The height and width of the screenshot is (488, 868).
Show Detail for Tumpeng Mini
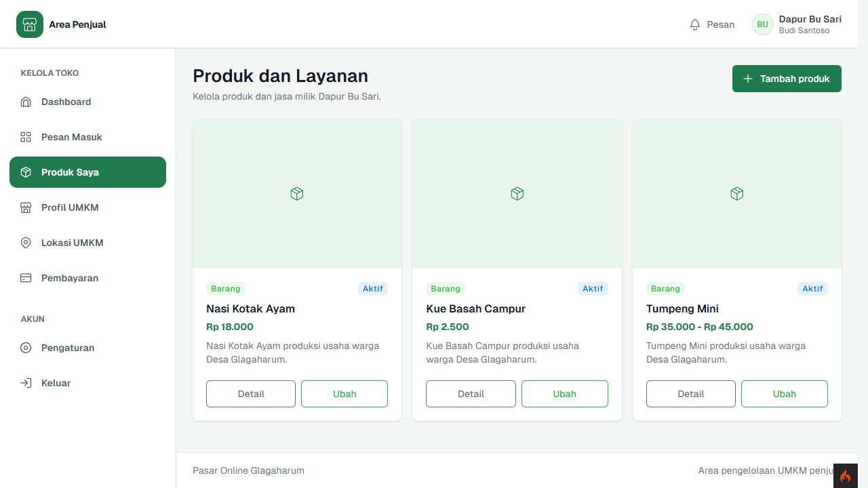[x=691, y=394]
